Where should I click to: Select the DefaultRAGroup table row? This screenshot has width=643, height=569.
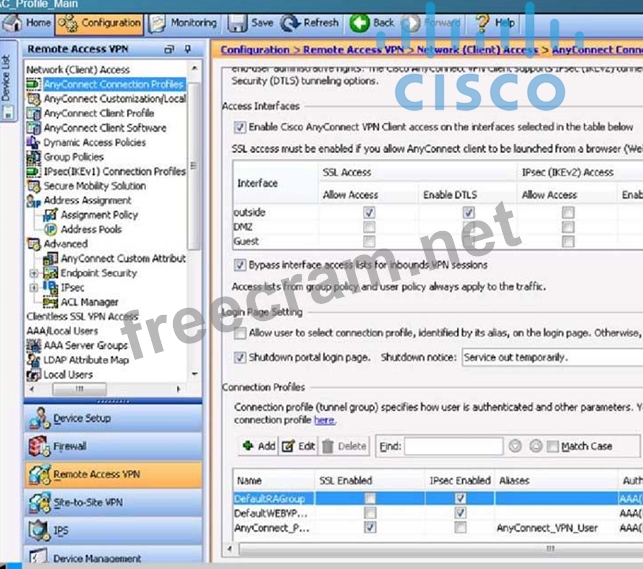[270, 497]
